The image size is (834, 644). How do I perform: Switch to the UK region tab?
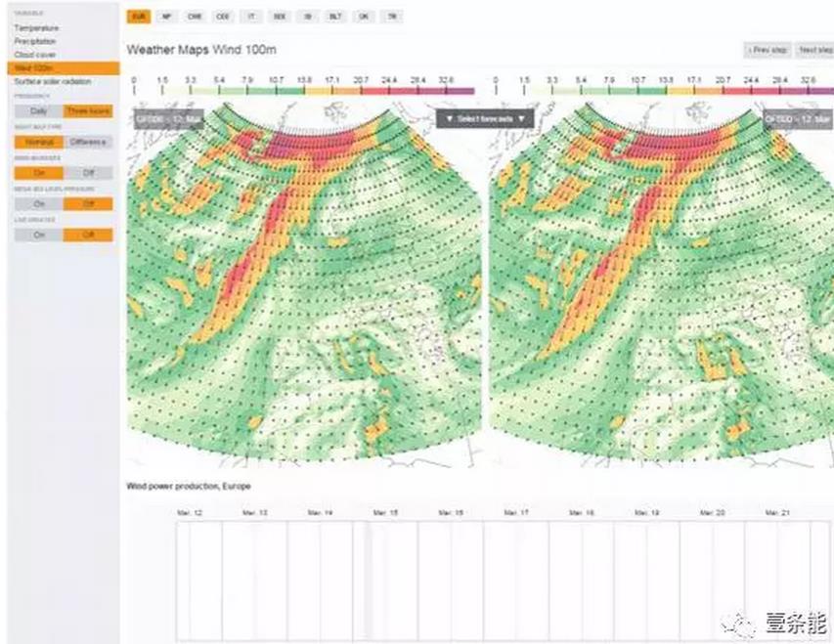(364, 18)
